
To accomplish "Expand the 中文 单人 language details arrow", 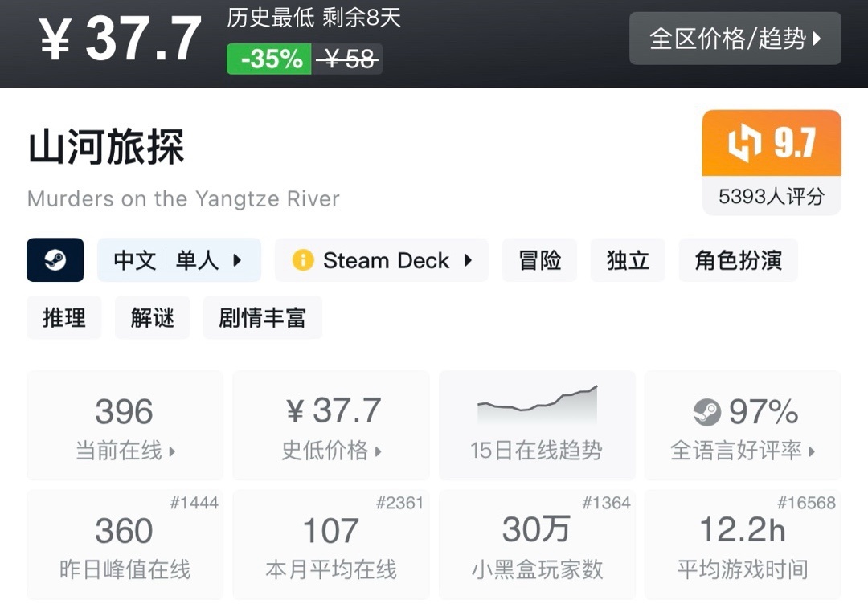I will pyautogui.click(x=237, y=260).
